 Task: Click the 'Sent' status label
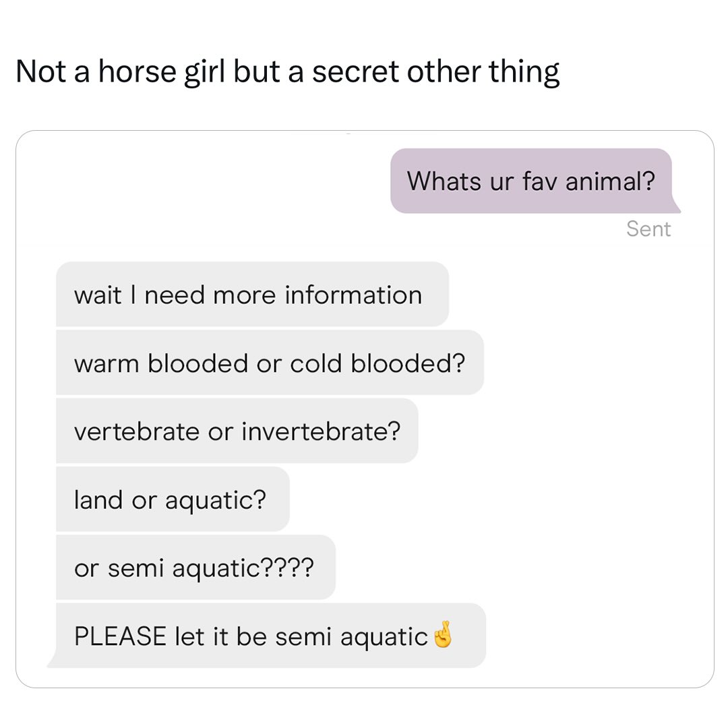pos(648,229)
